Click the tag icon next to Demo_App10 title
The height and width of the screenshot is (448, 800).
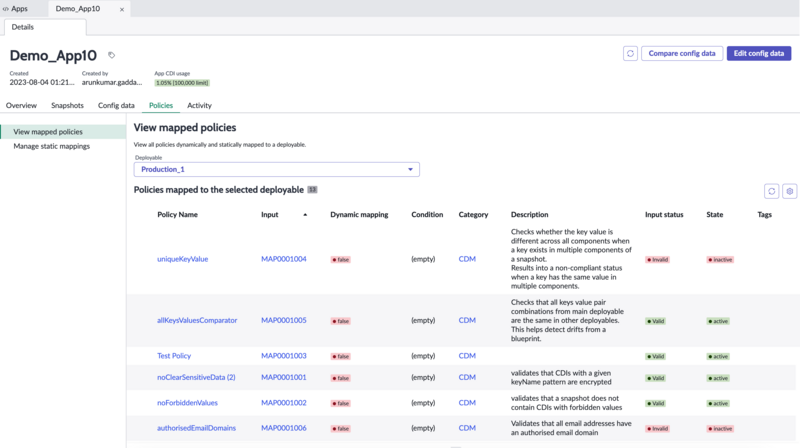tap(111, 55)
